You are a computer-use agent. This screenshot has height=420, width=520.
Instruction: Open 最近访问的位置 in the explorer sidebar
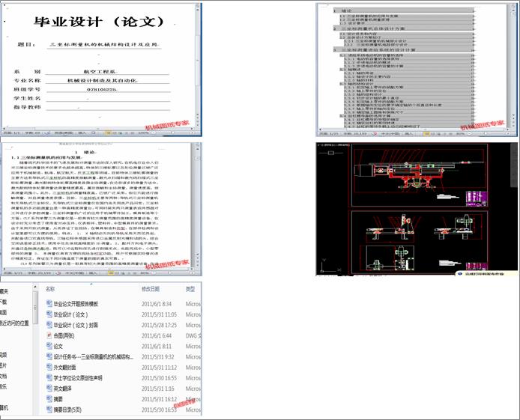coord(14,323)
